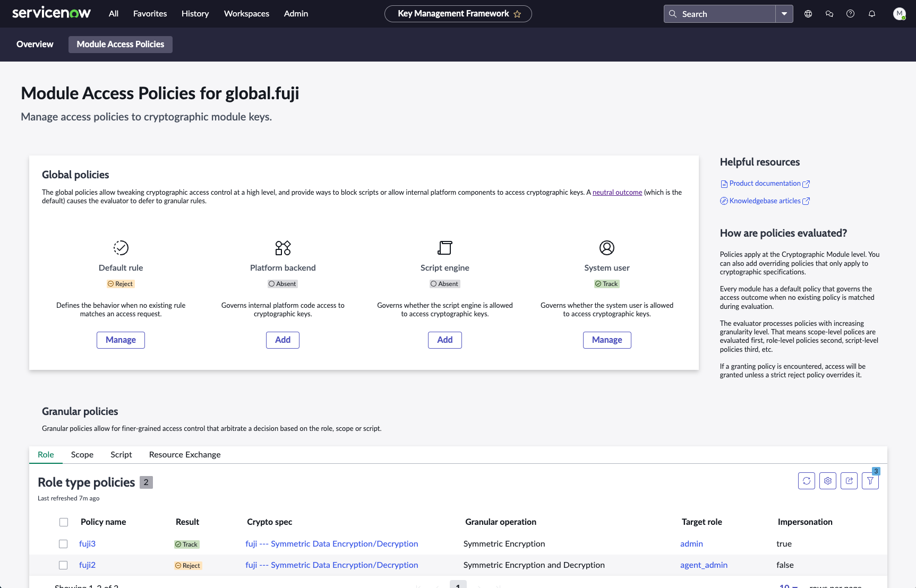Sort by Crypto spec column header
916x588 pixels.
click(x=269, y=522)
